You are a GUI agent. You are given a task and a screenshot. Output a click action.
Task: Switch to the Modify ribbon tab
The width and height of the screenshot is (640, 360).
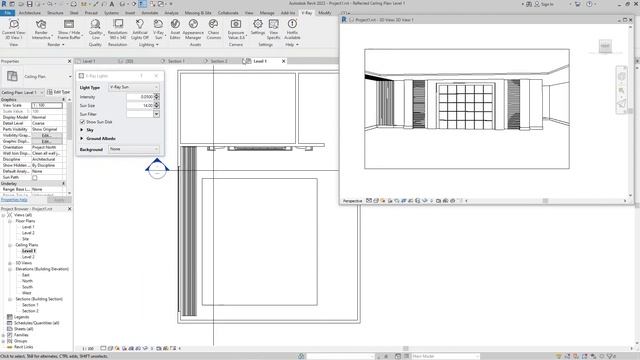tap(324, 13)
